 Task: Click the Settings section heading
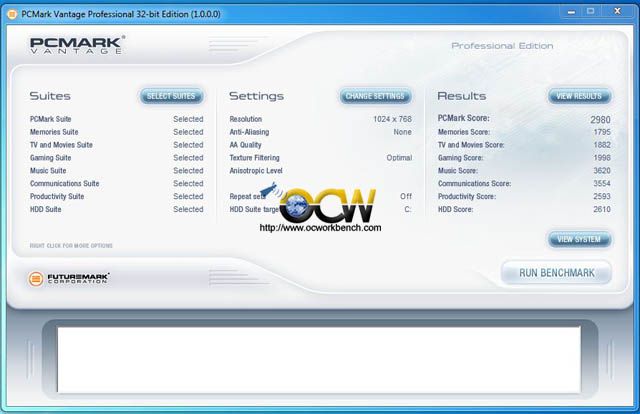coord(256,96)
